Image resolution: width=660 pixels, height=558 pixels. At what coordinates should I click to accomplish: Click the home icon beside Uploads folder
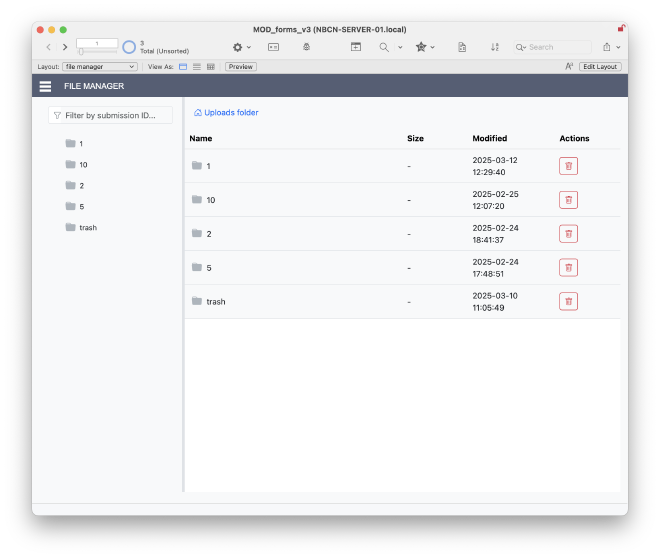click(x=197, y=112)
